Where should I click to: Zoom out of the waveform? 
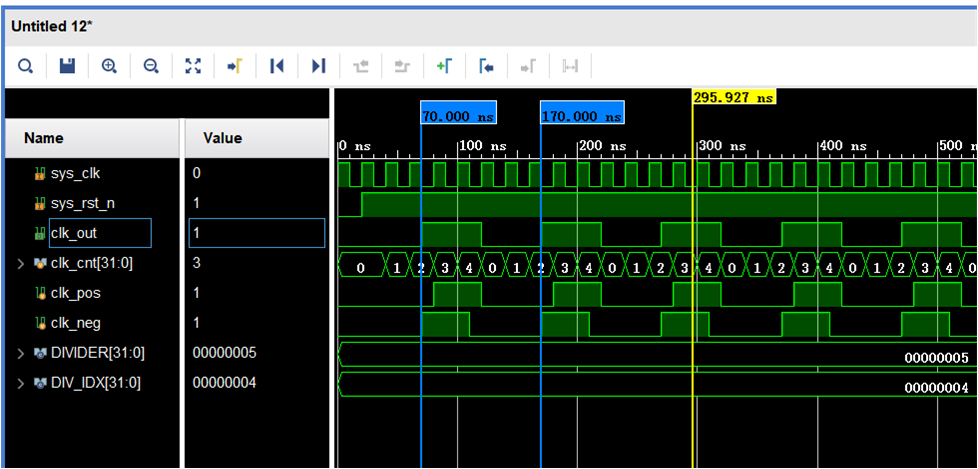151,66
